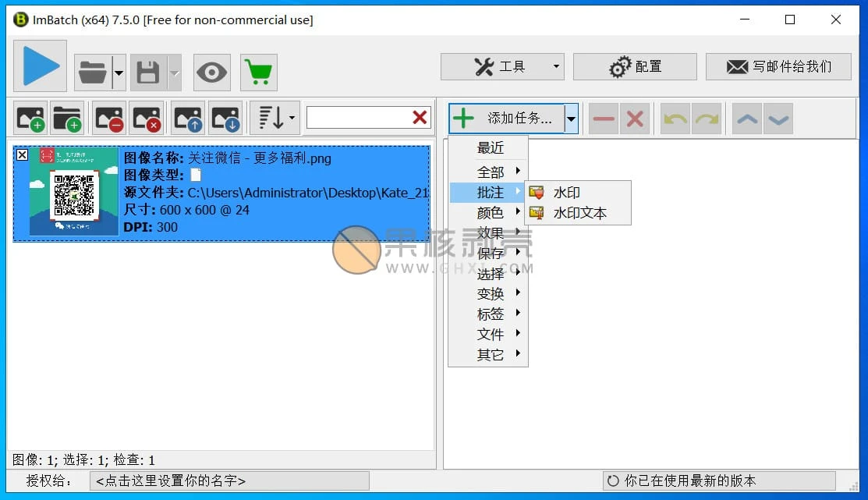This screenshot has width=868, height=500.
Task: Move image down with the blue down-arrow icon
Action: 225,118
